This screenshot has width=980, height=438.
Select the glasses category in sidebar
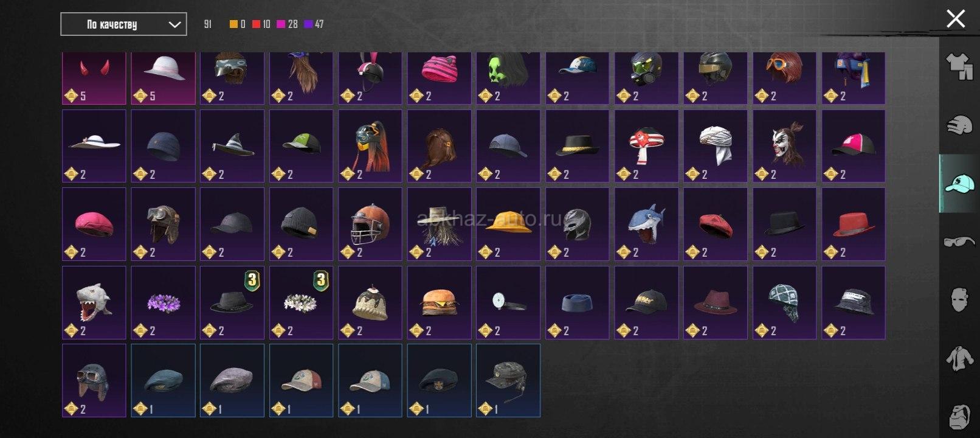(x=959, y=242)
